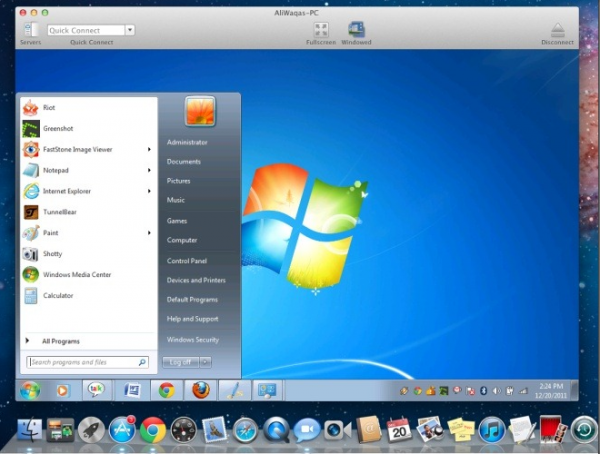600x454 pixels.
Task: Open Safari compass in the dock
Action: (x=246, y=431)
